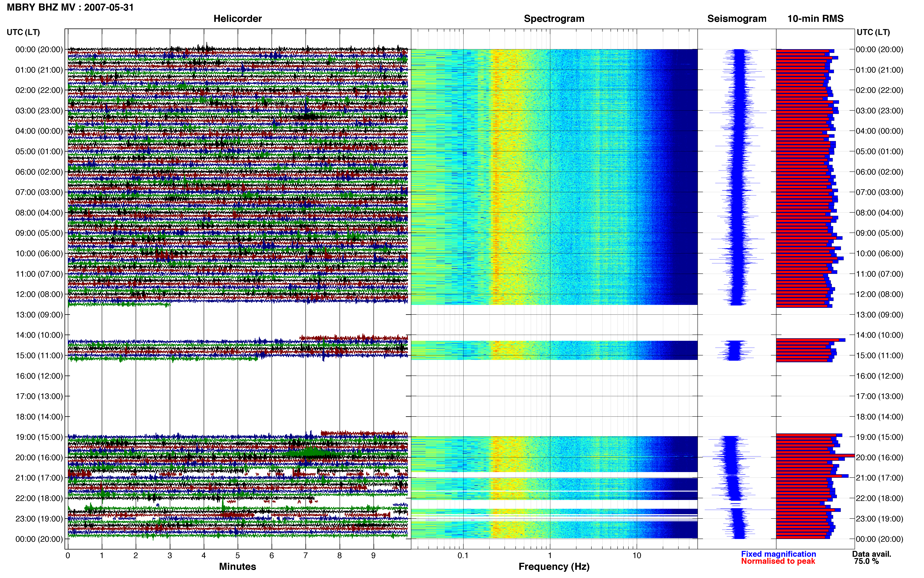
Task: Click the 'Helicorder' panel heading
Action: point(238,19)
